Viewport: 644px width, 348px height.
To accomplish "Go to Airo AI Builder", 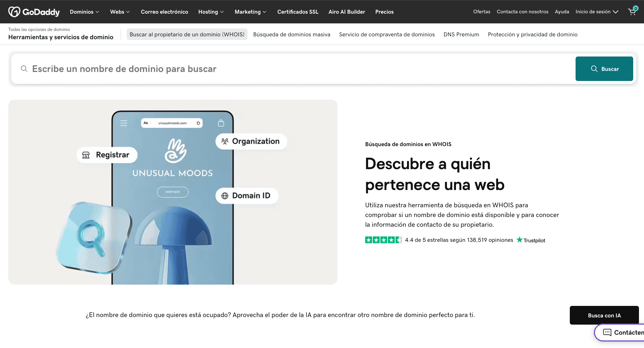I will point(347,12).
